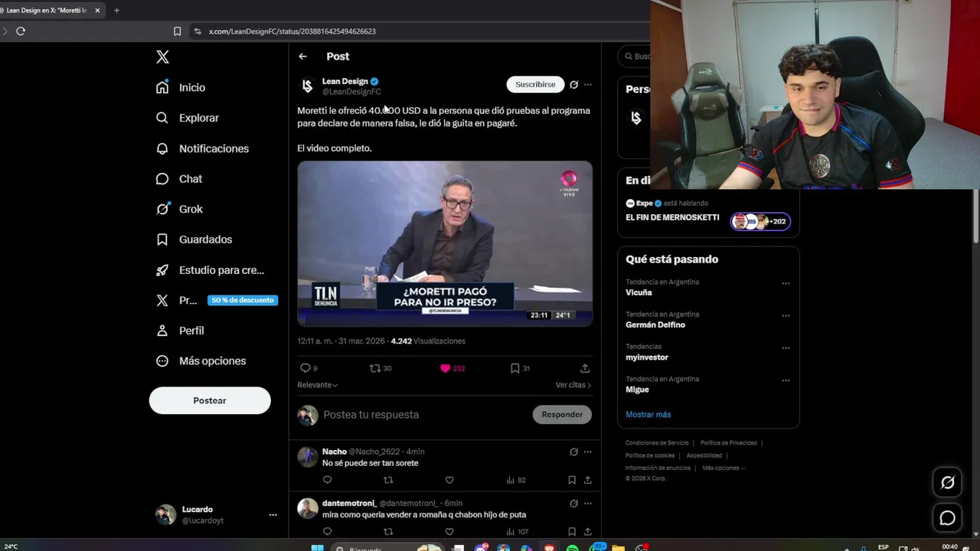Like Nacho's comment
The height and width of the screenshot is (551, 980).
pyautogui.click(x=449, y=480)
